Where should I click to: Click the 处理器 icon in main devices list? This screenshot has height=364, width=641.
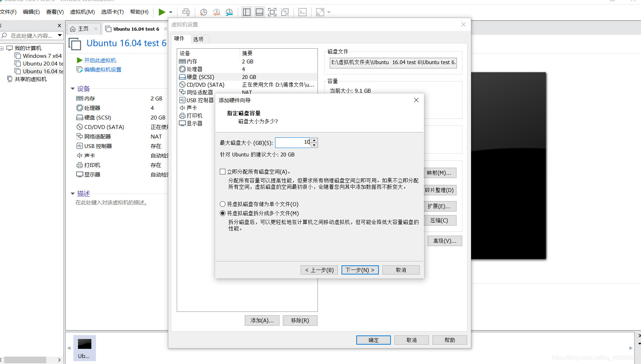(80, 108)
